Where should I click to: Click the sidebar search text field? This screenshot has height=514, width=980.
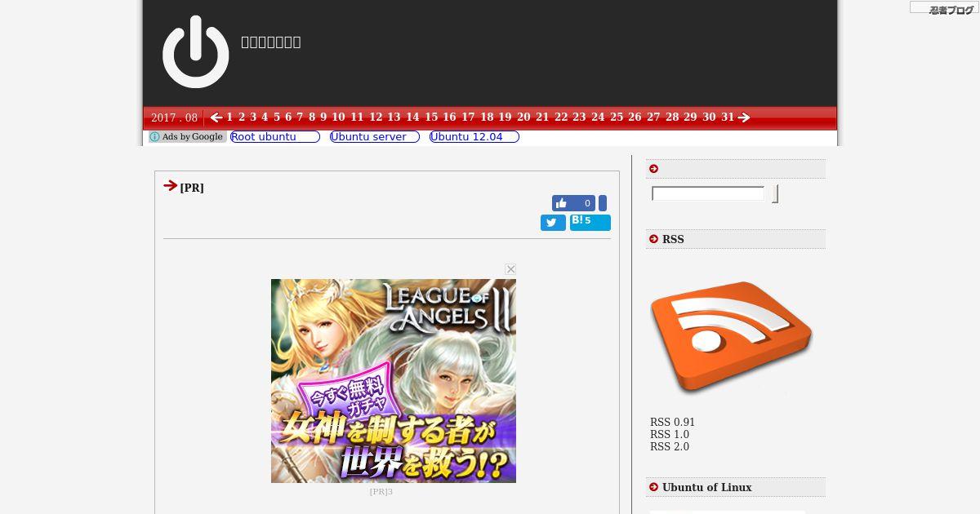(708, 193)
